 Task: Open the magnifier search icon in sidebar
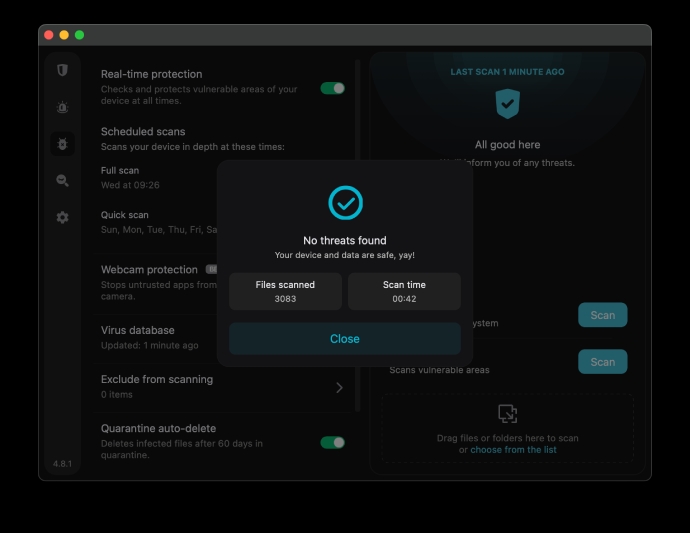click(62, 180)
